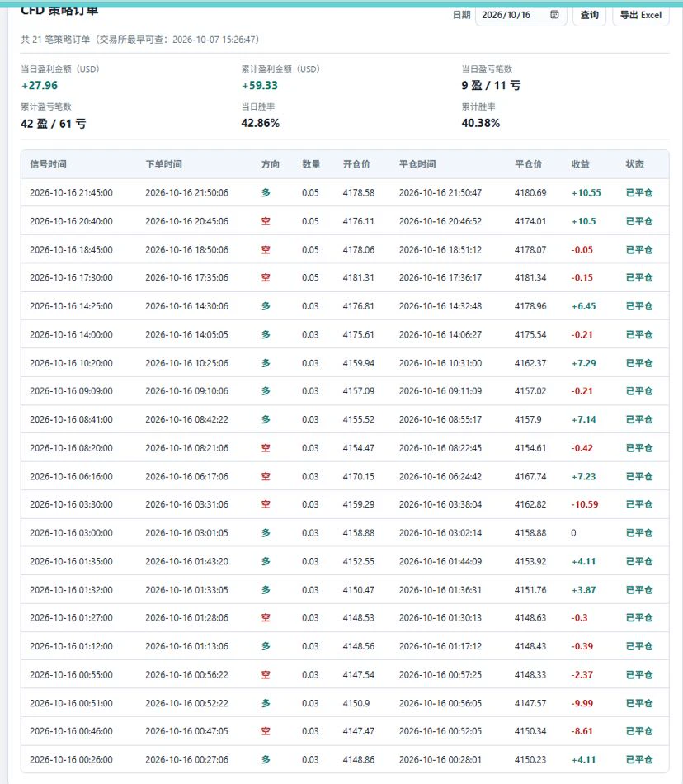
Task: Click the open price 4148.53
Action: pyautogui.click(x=358, y=618)
